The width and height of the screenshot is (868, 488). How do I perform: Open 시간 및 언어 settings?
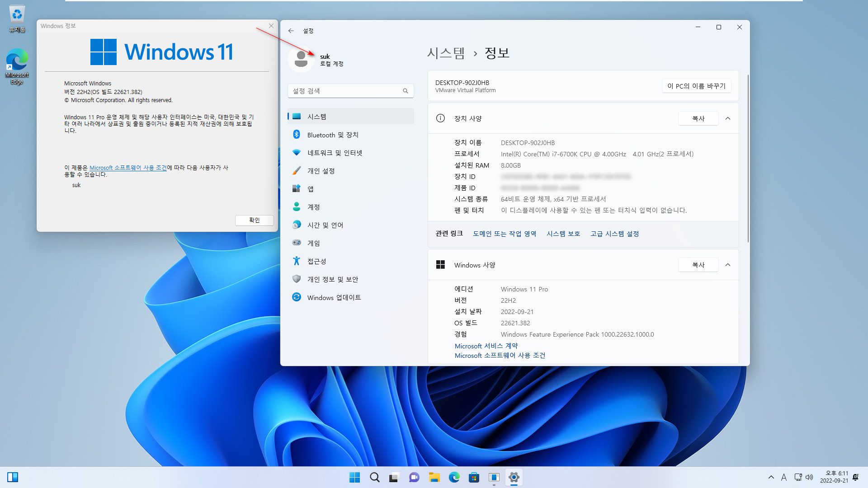coord(351,225)
